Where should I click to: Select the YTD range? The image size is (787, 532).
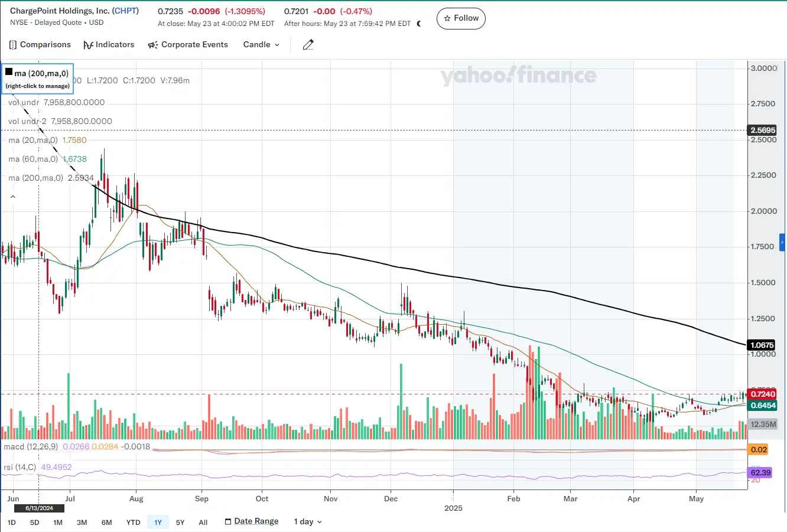pyautogui.click(x=133, y=522)
